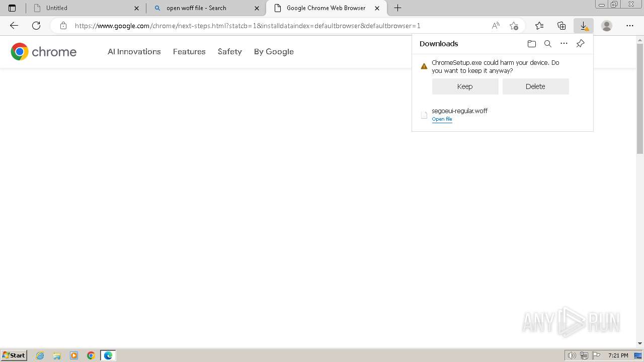
Task: Open Collections panel
Action: pos(561,26)
